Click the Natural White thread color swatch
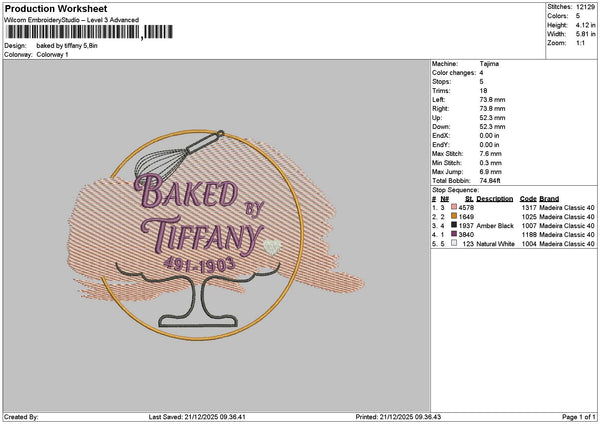This screenshot has width=600, height=424. coord(454,243)
